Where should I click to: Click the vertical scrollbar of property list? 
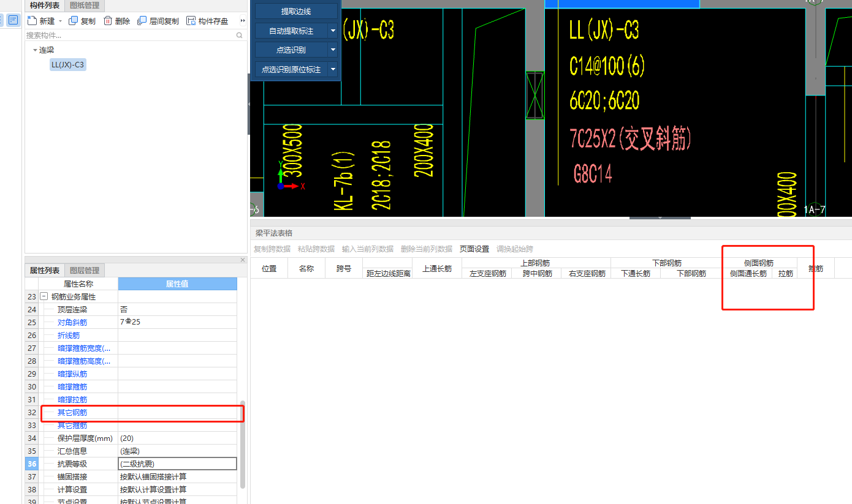click(243, 444)
